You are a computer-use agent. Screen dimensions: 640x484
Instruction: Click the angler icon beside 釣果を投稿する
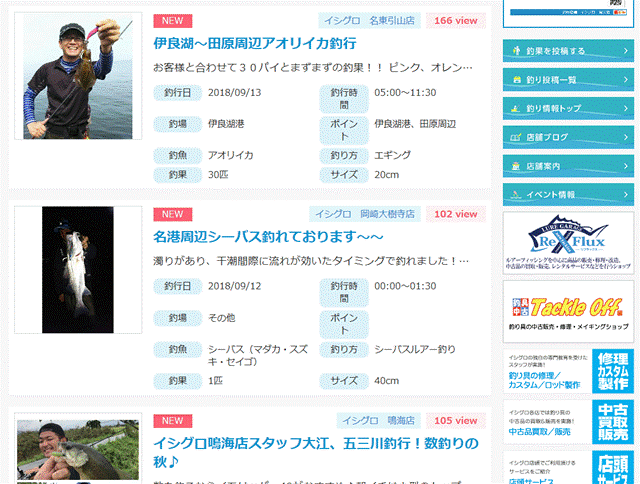pos(516,51)
